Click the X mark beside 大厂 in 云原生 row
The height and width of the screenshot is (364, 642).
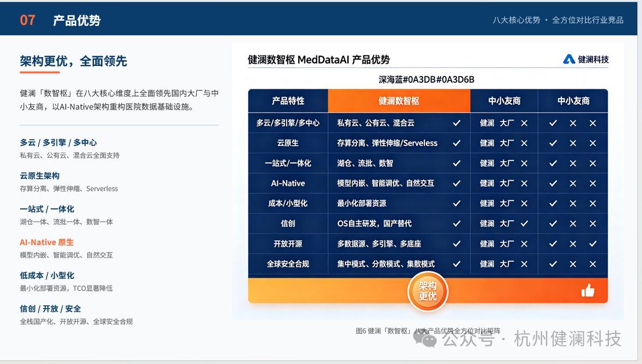pyautogui.click(x=524, y=143)
